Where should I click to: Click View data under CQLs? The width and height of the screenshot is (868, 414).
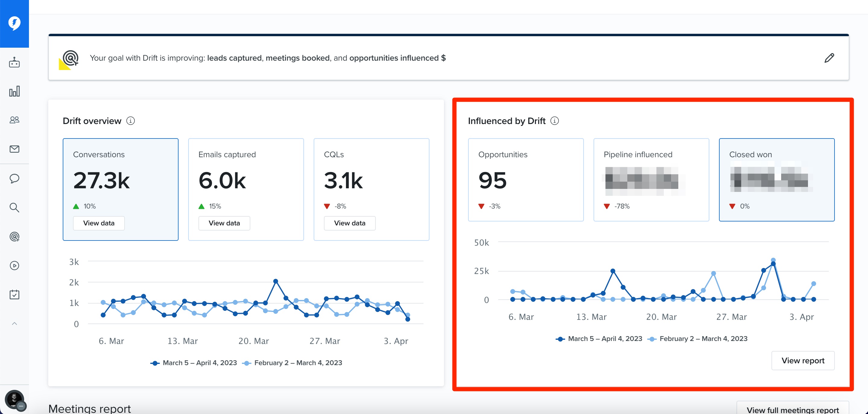350,223
